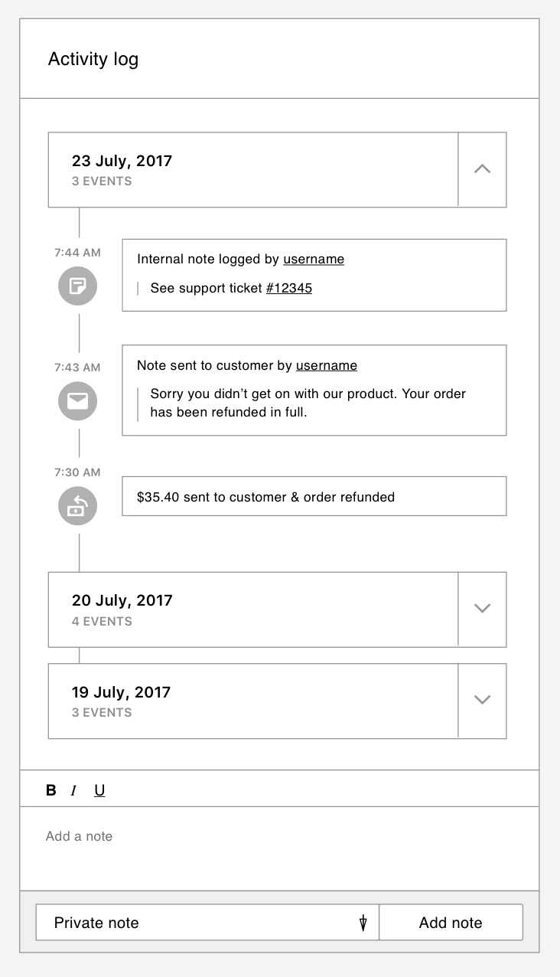
Task: Click the internal note icon at 7:44 AM
Action: click(x=77, y=287)
